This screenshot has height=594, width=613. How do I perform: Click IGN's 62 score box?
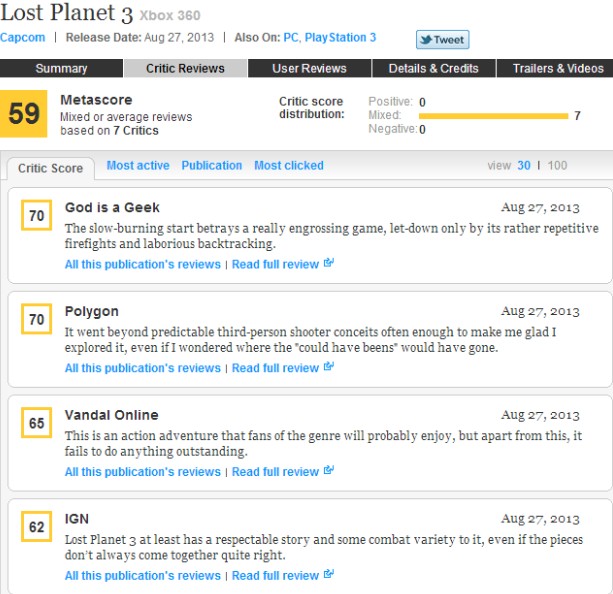[36, 527]
